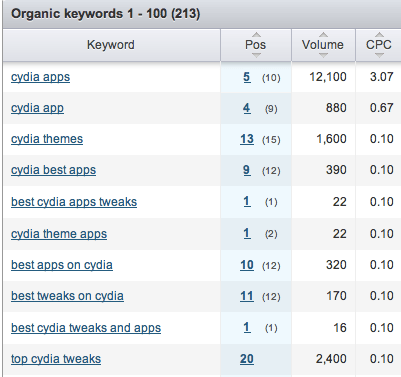Click position 4 link for cydia app
Image resolution: width=401 pixels, height=377 pixels.
click(x=247, y=108)
